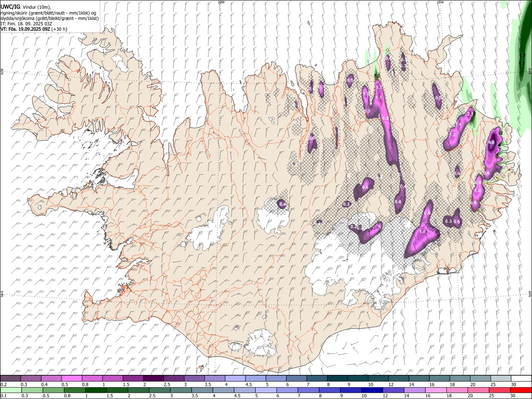Image resolution: width=532 pixels, height=399 pixels.
Task: Click the "64N" latitude label on the right edge
Action: (x=530, y=293)
